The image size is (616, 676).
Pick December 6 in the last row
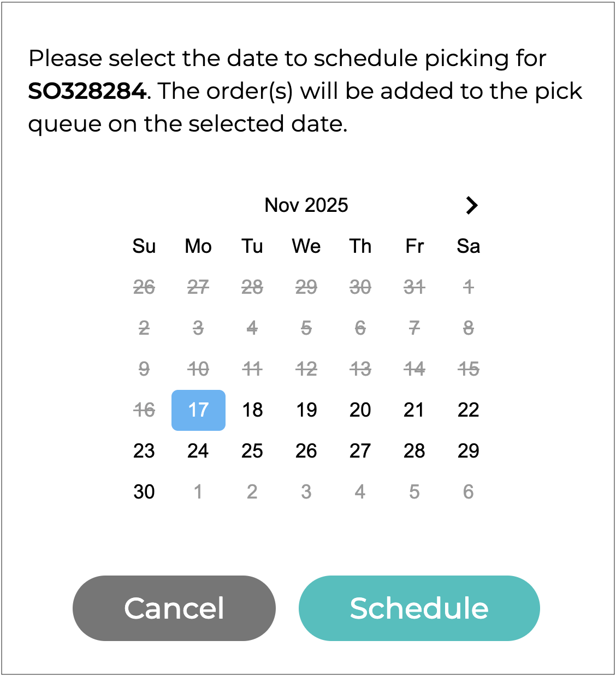(x=468, y=492)
